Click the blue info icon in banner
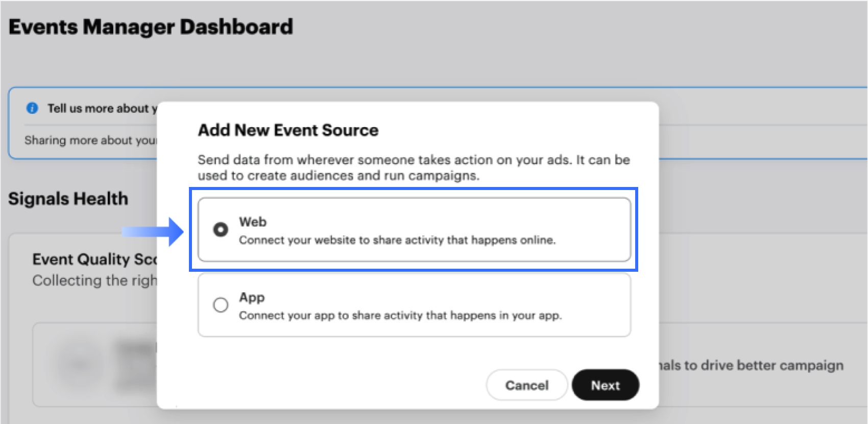This screenshot has width=868, height=424. (x=32, y=108)
